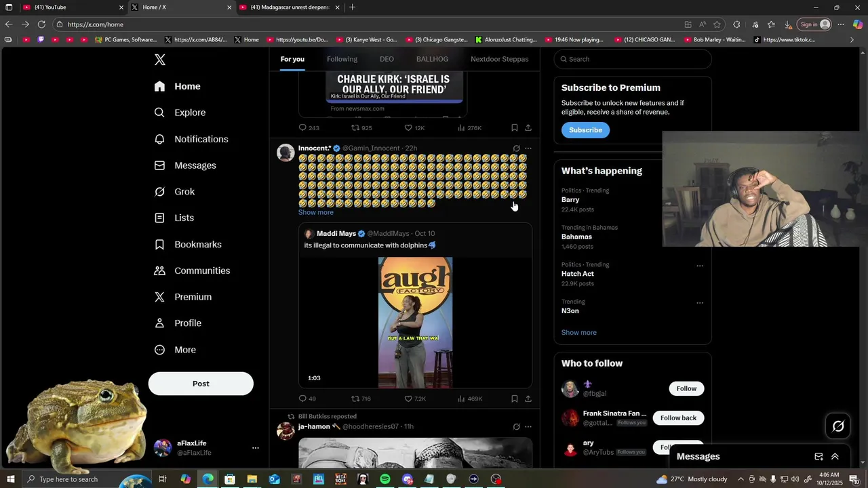Open the Barry trending topic
The height and width of the screenshot is (488, 868).
pyautogui.click(x=570, y=200)
